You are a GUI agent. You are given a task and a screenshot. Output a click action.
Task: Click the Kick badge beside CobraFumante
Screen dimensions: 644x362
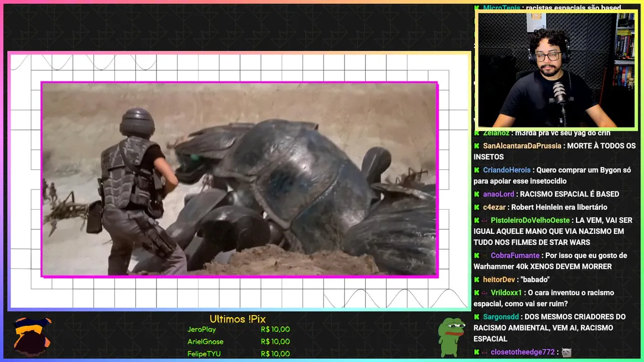(x=476, y=255)
